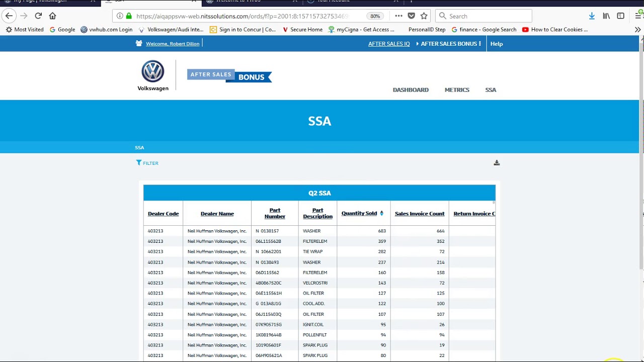Open the Help link

click(x=497, y=44)
